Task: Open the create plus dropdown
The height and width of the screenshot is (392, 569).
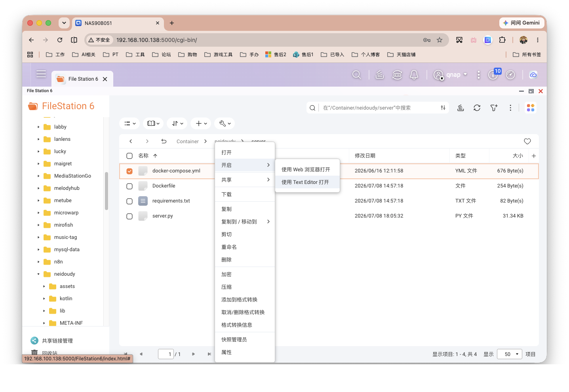Action: pyautogui.click(x=201, y=123)
